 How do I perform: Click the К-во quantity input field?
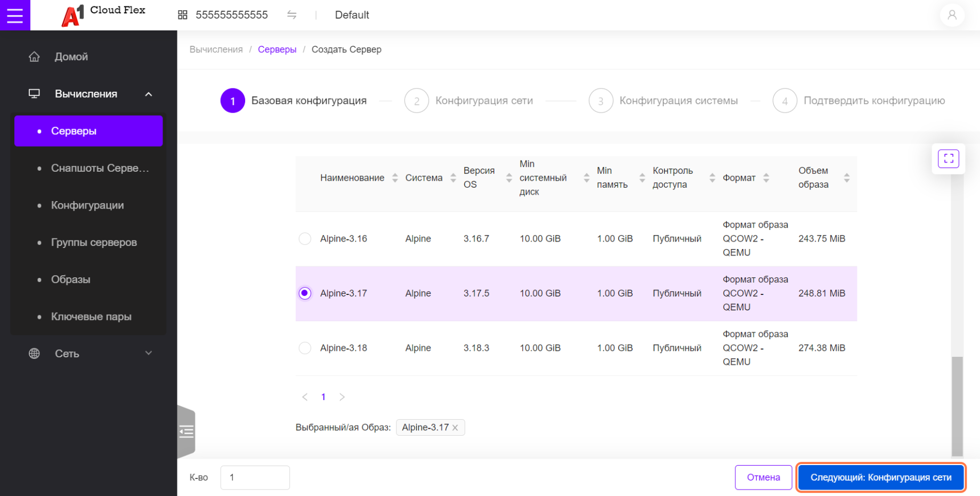(x=255, y=477)
